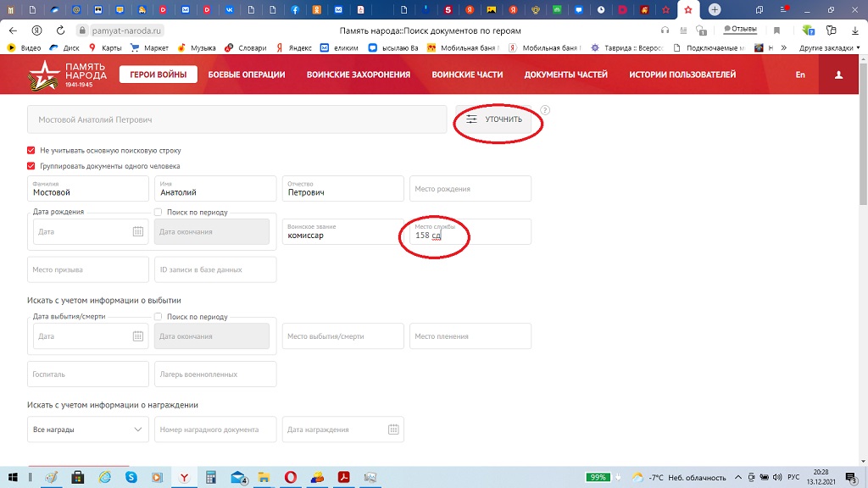Enable 'Поиск по периоду' for birth date
The width and height of the screenshot is (868, 488).
coord(159,212)
